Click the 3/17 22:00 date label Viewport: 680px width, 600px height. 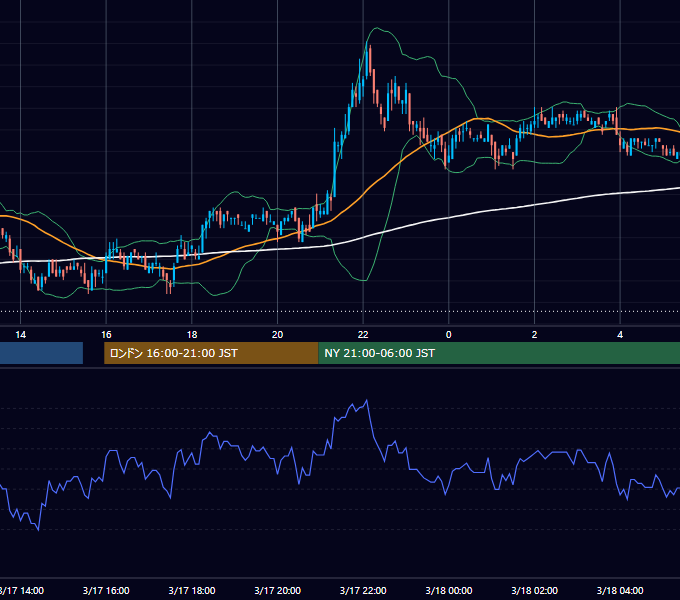[x=363, y=590]
